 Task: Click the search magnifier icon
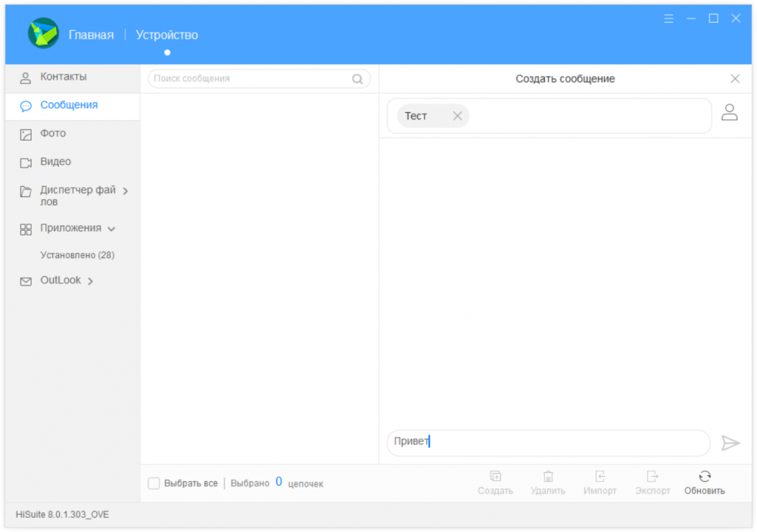tap(357, 79)
